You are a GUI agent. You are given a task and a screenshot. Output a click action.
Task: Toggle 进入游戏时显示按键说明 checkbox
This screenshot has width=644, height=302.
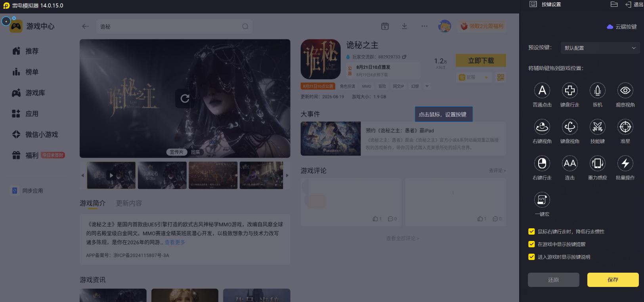tap(531, 257)
